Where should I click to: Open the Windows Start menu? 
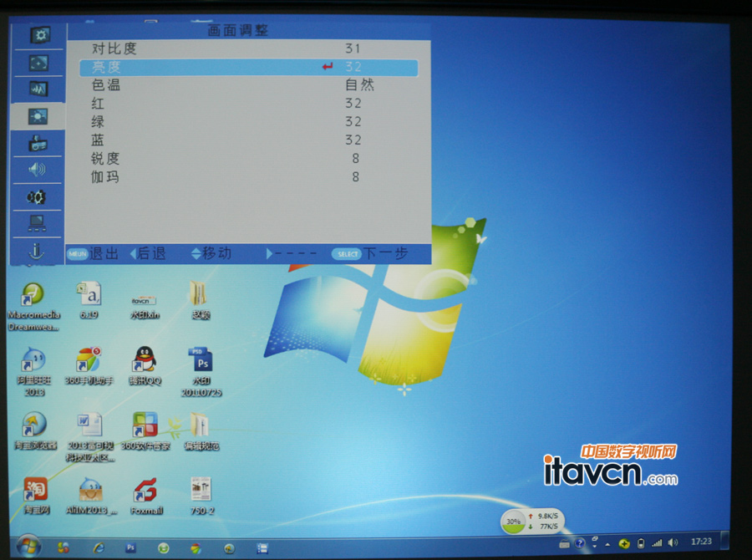click(28, 547)
